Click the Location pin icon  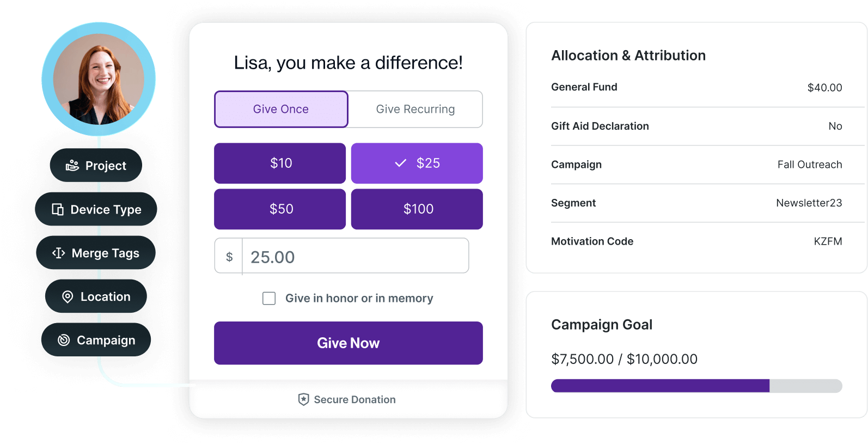68,297
